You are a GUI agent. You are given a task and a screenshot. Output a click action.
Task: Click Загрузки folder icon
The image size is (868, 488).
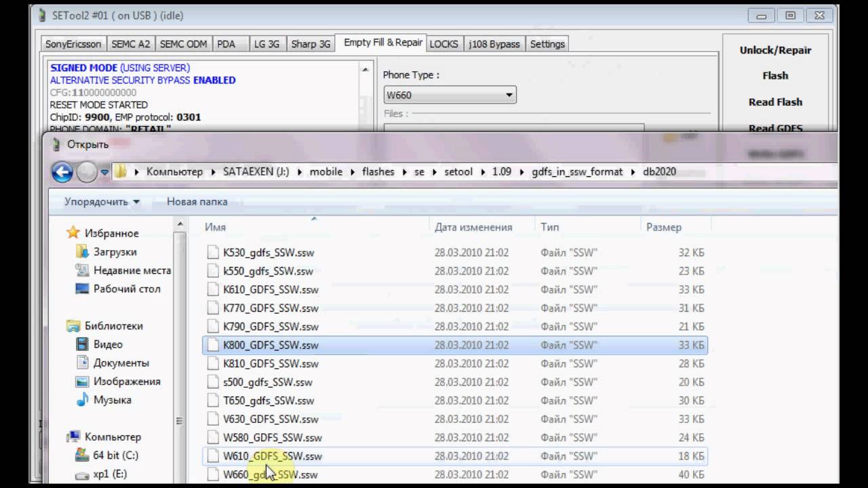(x=82, y=251)
